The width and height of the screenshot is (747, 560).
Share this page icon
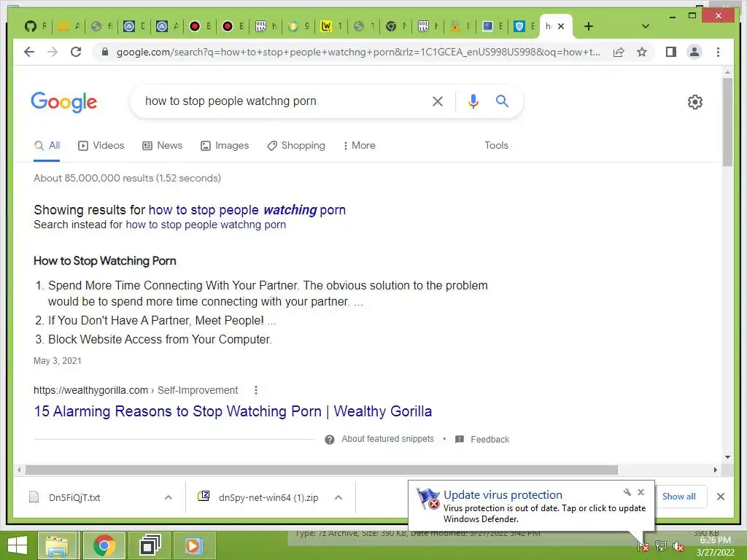[619, 52]
